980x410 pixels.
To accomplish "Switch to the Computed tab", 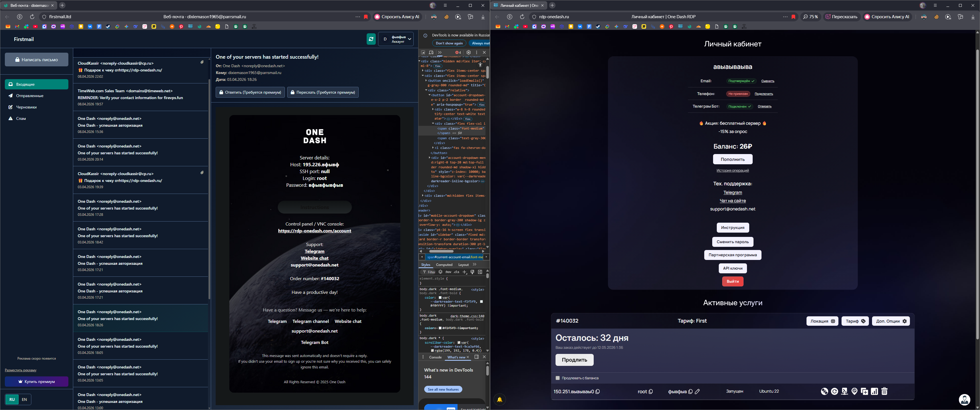I will coord(444,265).
